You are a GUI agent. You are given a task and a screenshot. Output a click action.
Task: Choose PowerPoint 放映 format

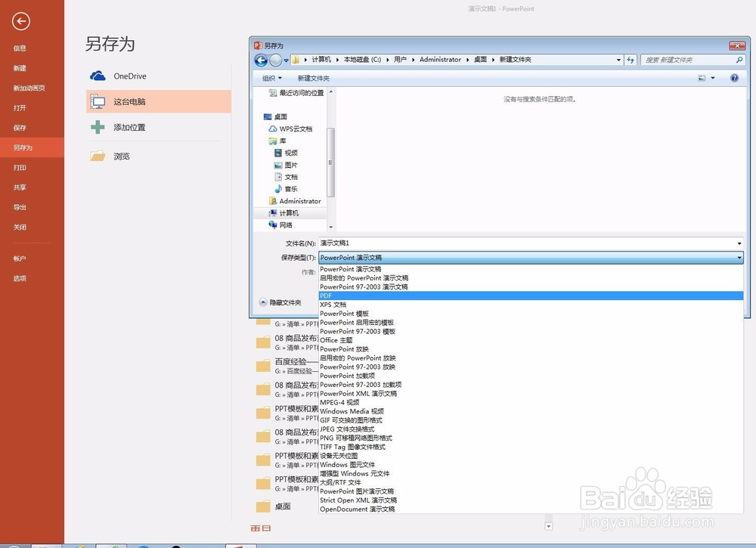[x=531, y=349]
